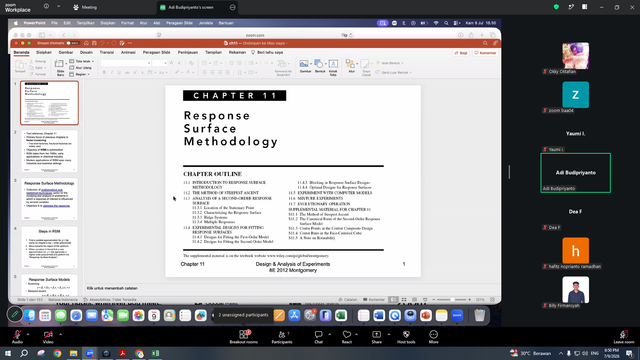Open Transisi ribbon tab
The width and height of the screenshot is (640, 360).
tap(107, 52)
